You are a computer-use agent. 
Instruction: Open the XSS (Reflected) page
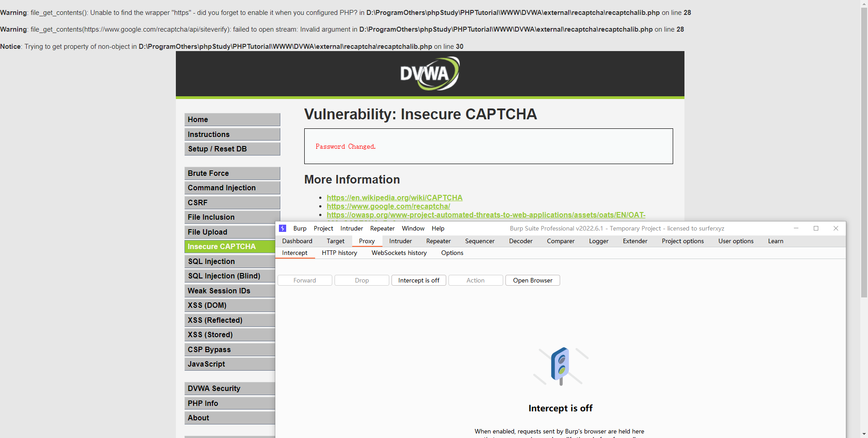[230, 320]
